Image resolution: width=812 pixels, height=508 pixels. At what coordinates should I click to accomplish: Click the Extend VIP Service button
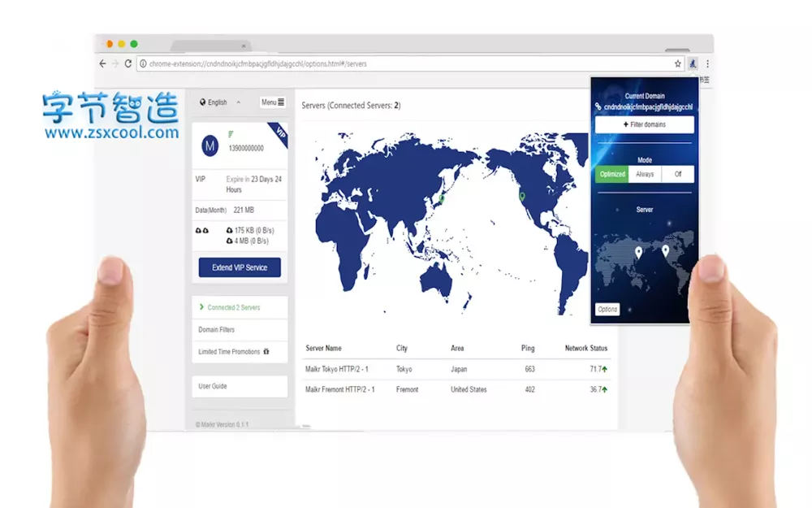tap(240, 267)
